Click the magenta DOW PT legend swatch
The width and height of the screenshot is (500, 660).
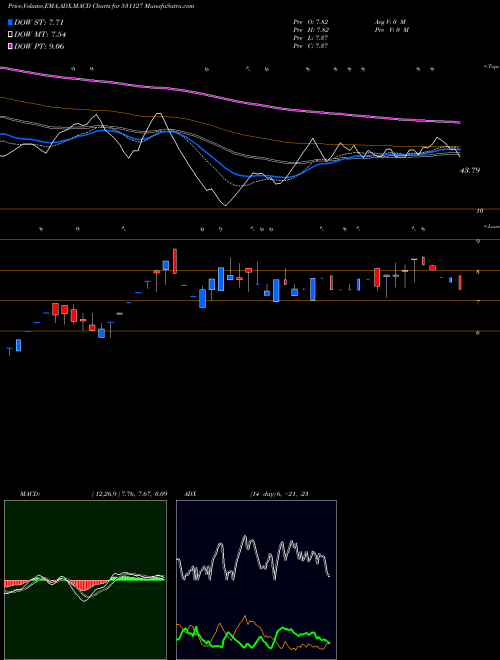click(11, 46)
